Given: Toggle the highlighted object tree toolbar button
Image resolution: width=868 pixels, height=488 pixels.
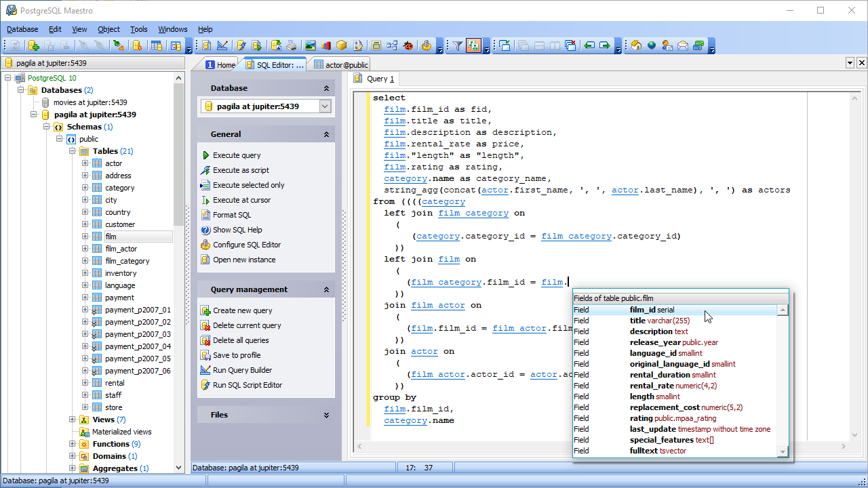Looking at the screenshot, I should 475,45.
